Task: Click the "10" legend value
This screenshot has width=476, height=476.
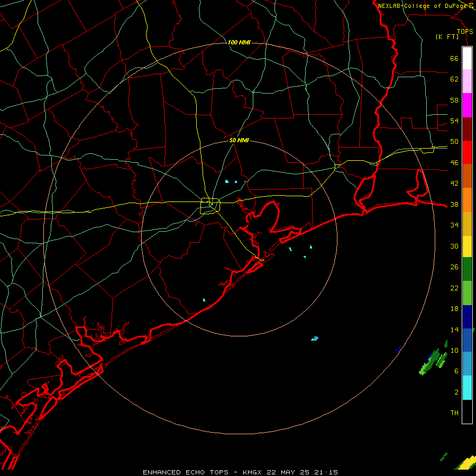Action: (454, 350)
